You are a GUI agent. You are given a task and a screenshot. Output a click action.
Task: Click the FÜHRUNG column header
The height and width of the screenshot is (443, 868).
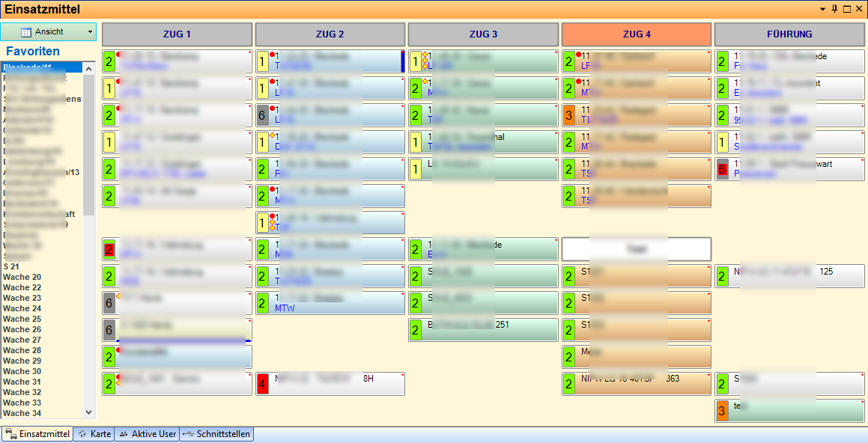coord(789,34)
